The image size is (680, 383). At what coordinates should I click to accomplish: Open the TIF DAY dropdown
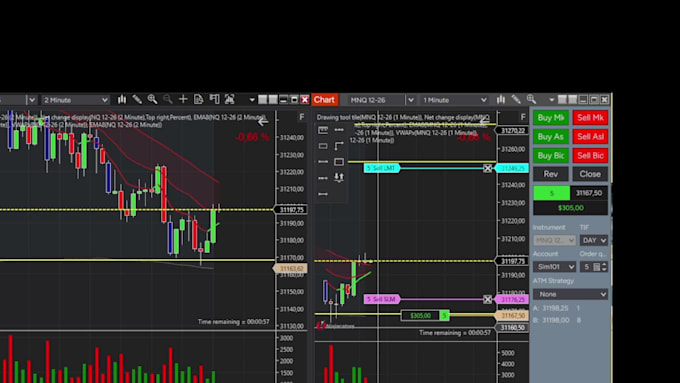click(594, 240)
